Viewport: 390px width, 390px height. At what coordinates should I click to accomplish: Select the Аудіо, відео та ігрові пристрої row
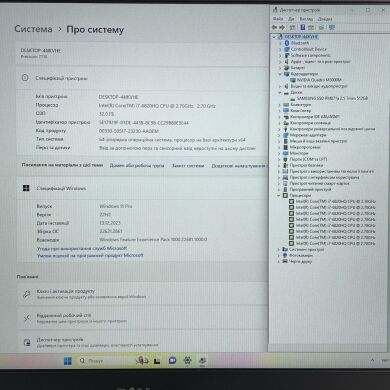click(x=320, y=61)
